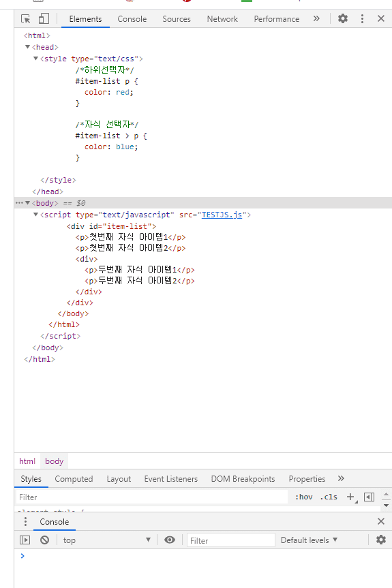This screenshot has height=588, width=392.
Task: Select the '첫번째 자식 아이템2' paragraph line
Action: (130, 248)
